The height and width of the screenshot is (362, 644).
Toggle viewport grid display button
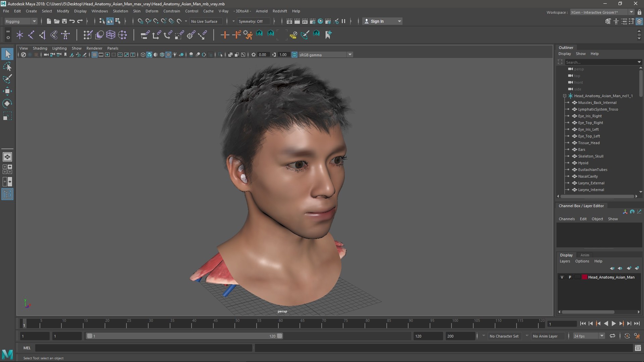[x=95, y=55]
